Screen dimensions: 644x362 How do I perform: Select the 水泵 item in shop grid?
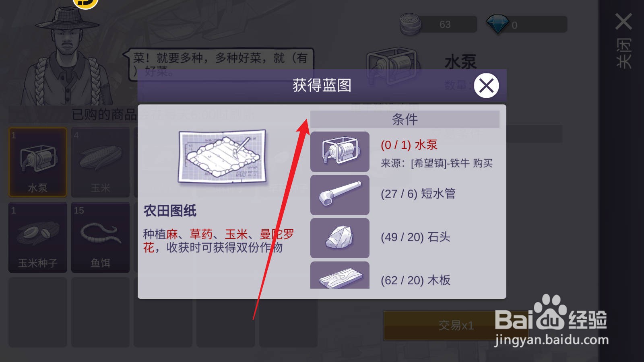click(x=38, y=162)
